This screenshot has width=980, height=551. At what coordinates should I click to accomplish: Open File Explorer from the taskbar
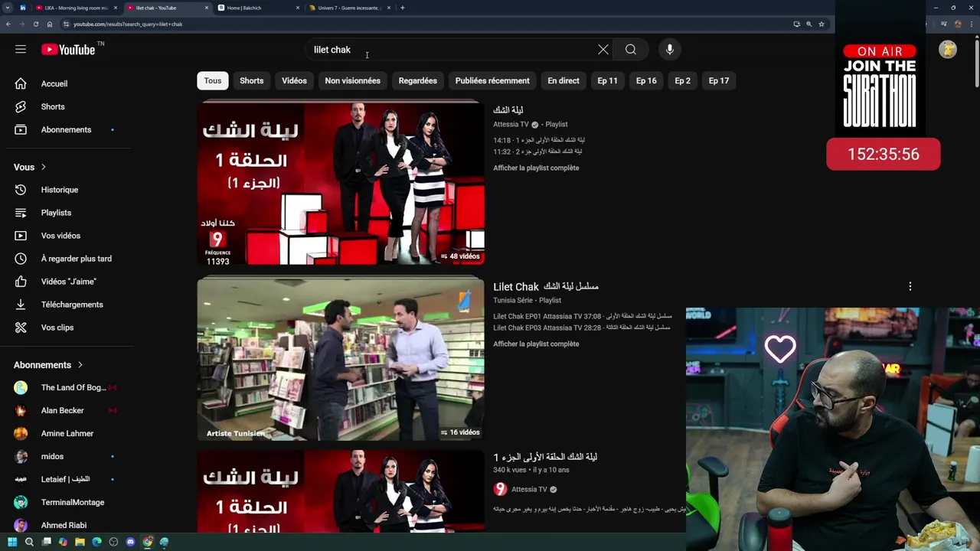click(80, 542)
